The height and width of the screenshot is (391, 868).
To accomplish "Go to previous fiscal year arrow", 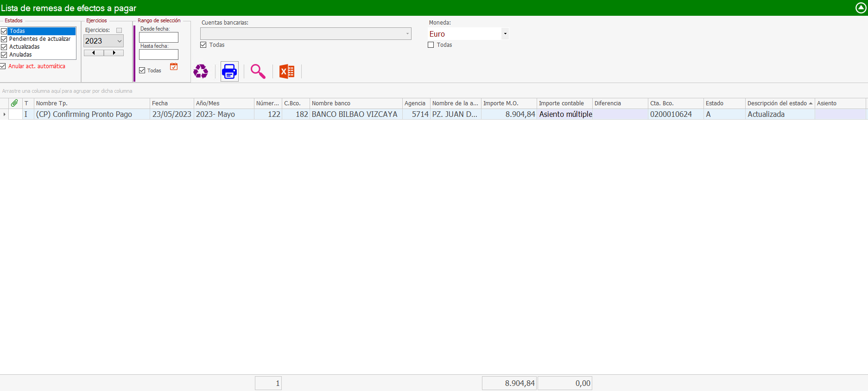I will pos(94,53).
